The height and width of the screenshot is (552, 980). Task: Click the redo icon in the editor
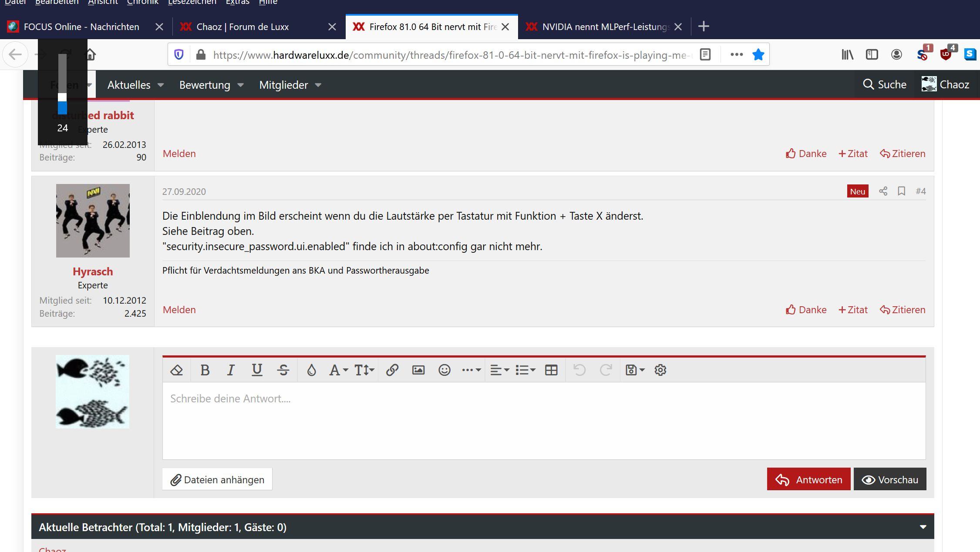coord(606,370)
